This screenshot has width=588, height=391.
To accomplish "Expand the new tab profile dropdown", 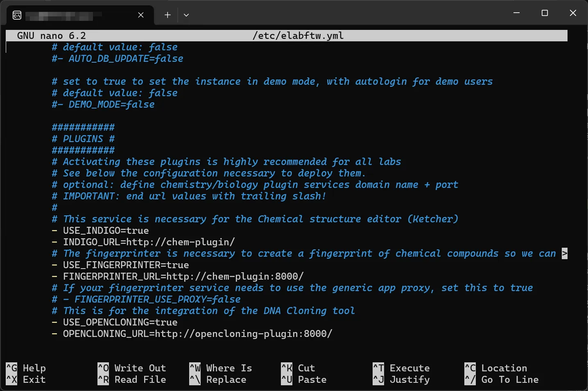I will tap(186, 15).
